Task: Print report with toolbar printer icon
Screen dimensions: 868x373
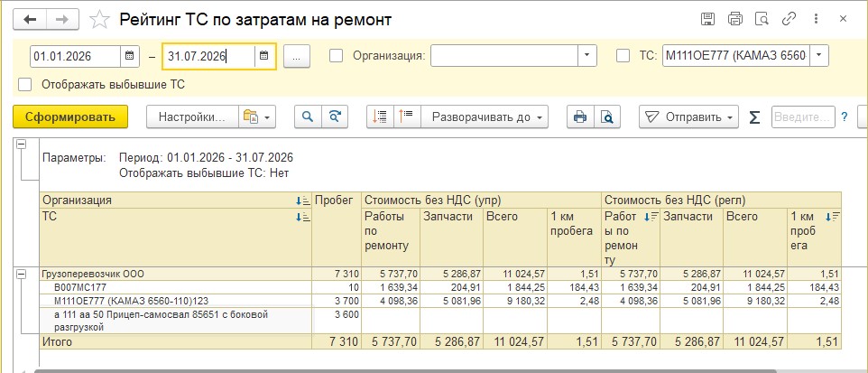Action: click(x=580, y=117)
